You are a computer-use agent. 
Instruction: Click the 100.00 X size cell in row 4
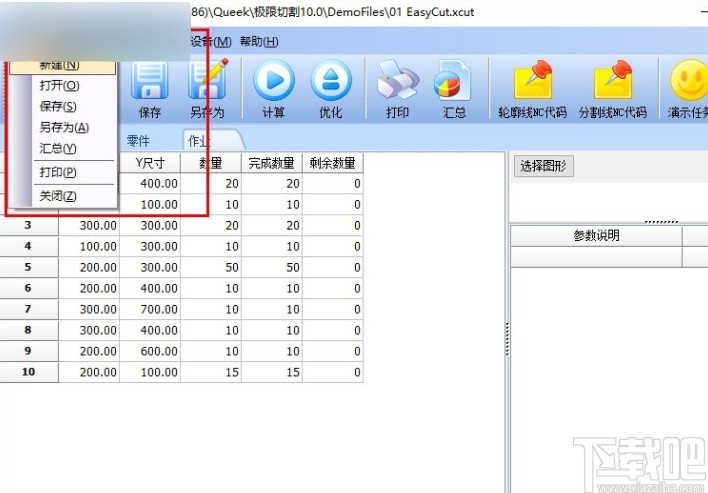[x=89, y=246]
